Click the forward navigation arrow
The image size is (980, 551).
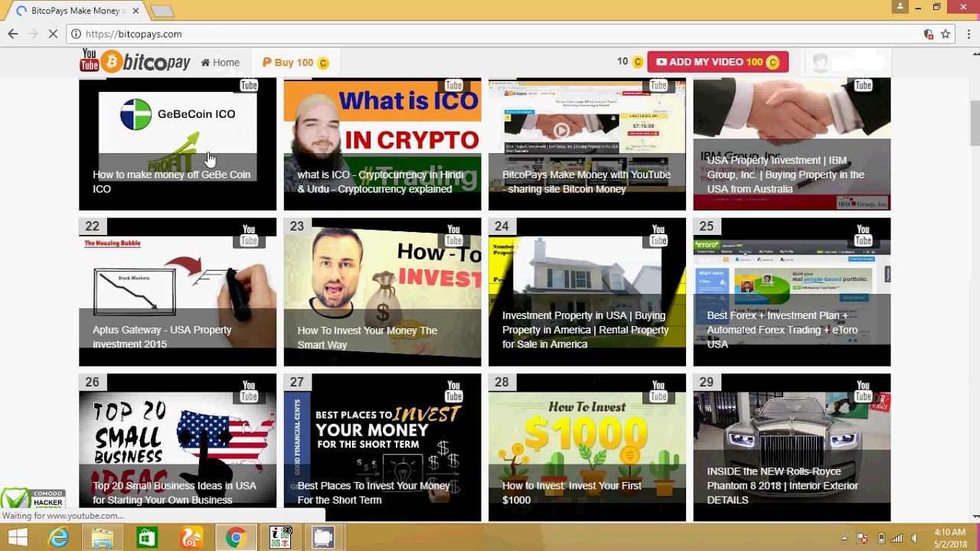pyautogui.click(x=33, y=34)
